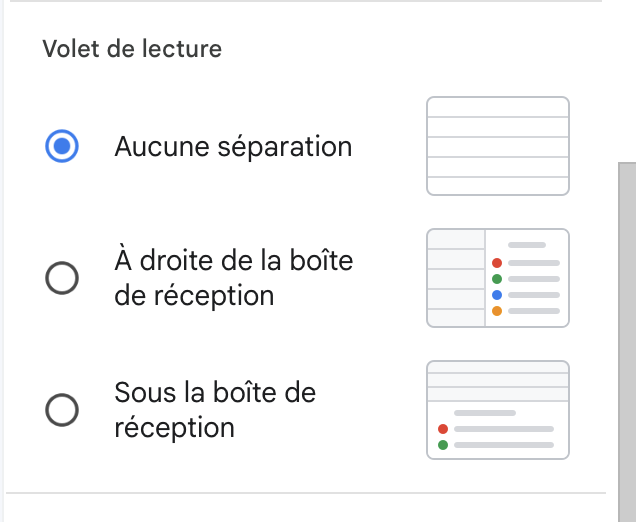The image size is (640, 522).
Task: Click the top list rows in below-inbox preview
Action: click(x=498, y=381)
